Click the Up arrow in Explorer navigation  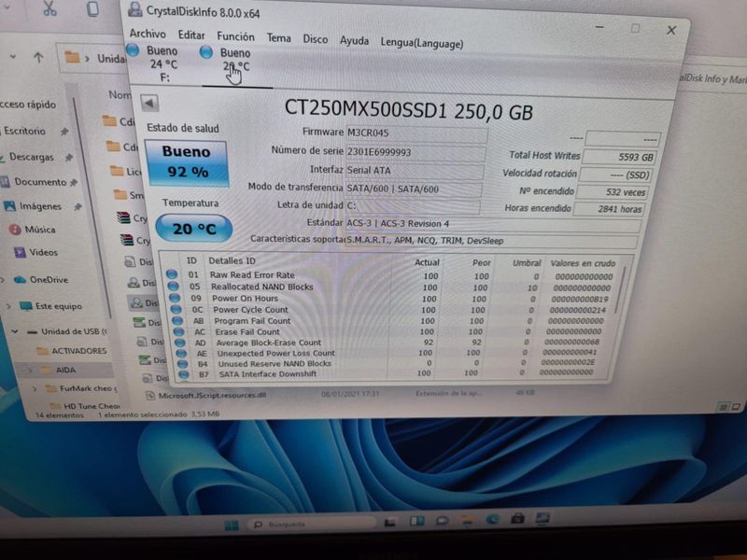tap(38, 58)
